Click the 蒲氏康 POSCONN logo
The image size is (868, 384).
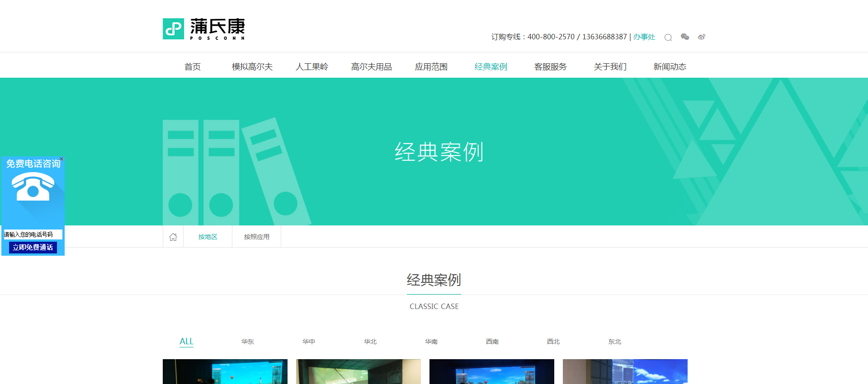(204, 29)
